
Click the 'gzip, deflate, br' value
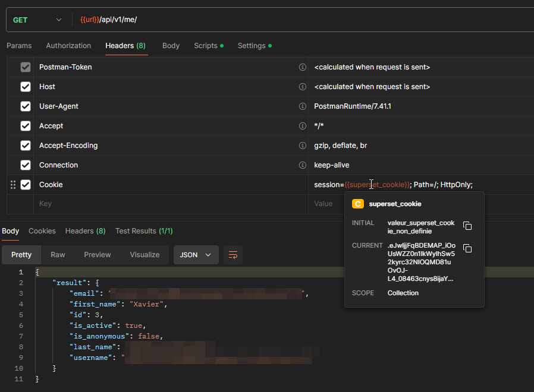[x=340, y=146]
